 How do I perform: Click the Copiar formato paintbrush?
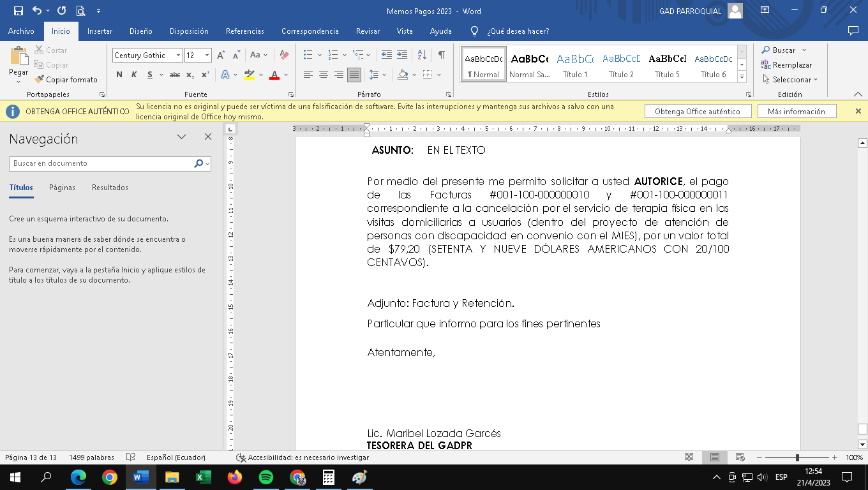(x=66, y=80)
